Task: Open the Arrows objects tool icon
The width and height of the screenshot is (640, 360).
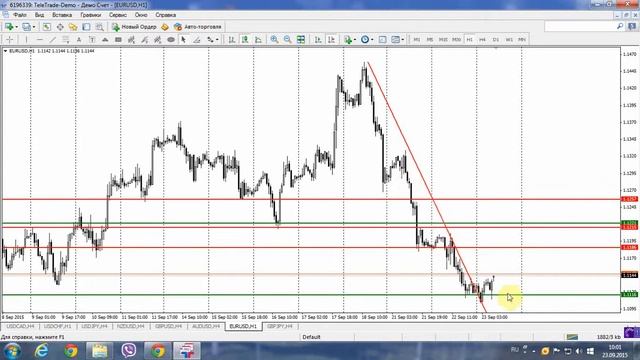Action: (210, 40)
